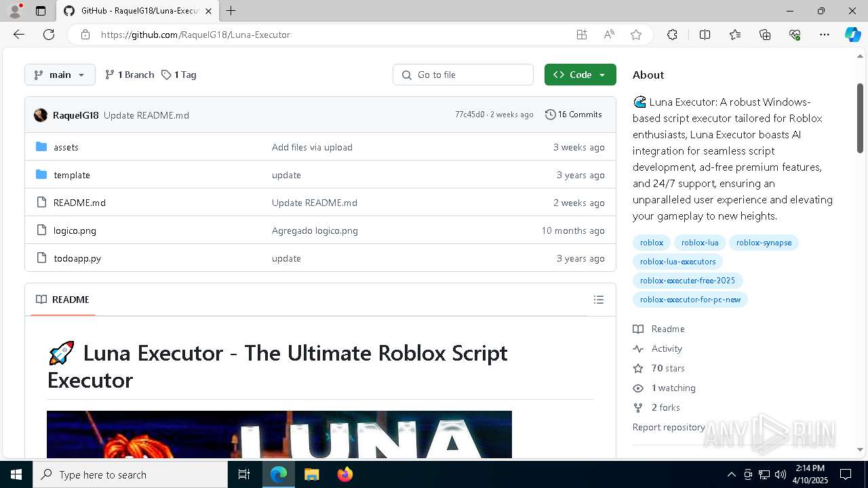
Task: Close the GitHub Luna-Executor tab
Action: coord(208,11)
